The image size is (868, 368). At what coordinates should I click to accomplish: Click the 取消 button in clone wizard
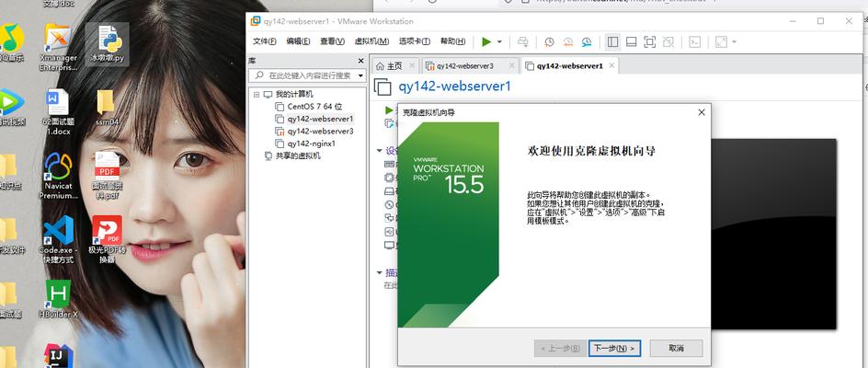click(676, 349)
